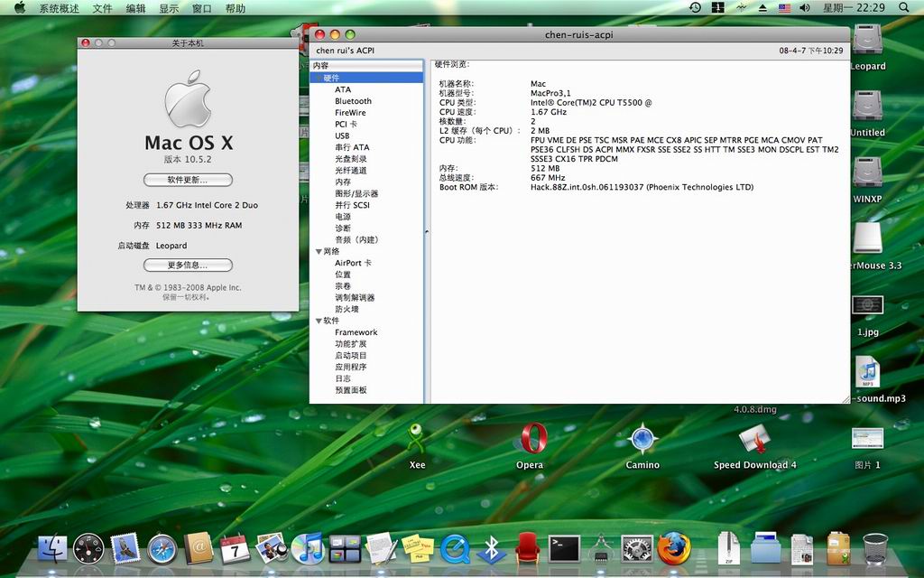Collapse the 软件 tree section

tap(319, 321)
